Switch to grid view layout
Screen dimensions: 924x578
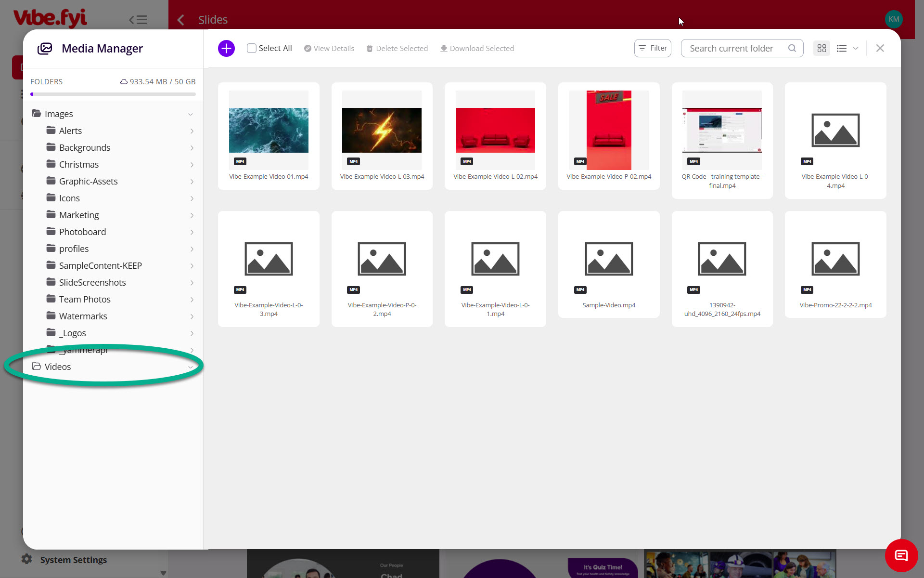click(x=821, y=48)
